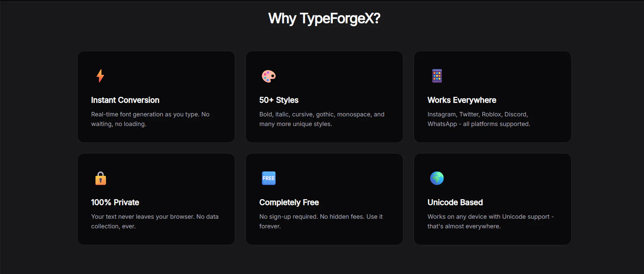Click the blue FREE badge icon
Image resolution: width=644 pixels, height=274 pixels.
269,178
